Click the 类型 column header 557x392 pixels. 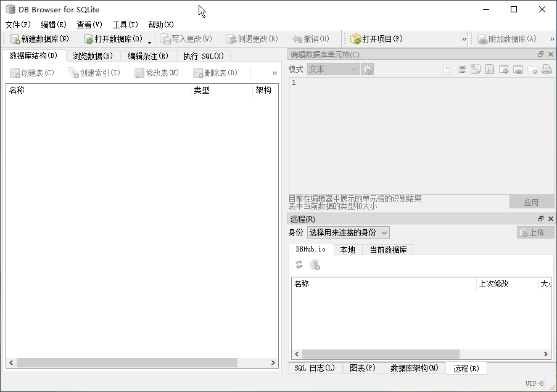click(x=221, y=90)
